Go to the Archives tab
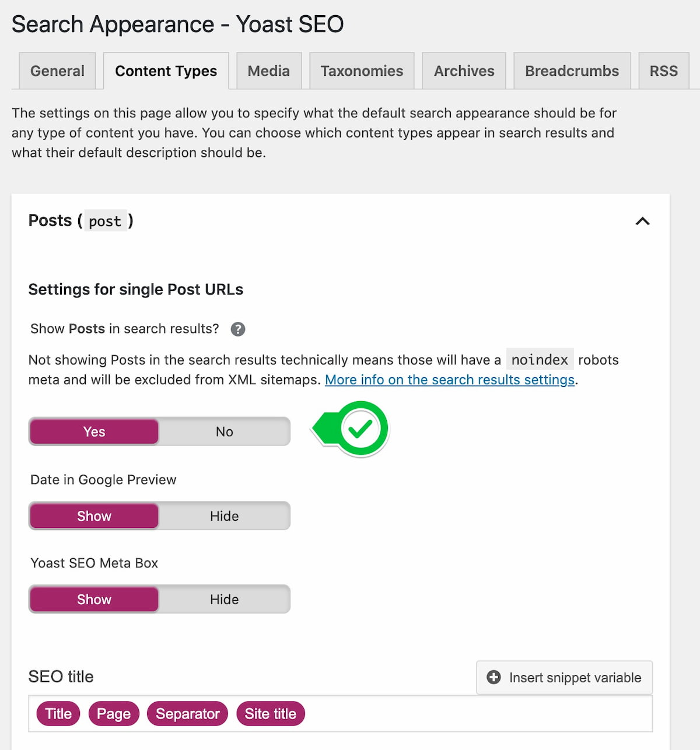This screenshot has height=750, width=700. coord(464,71)
